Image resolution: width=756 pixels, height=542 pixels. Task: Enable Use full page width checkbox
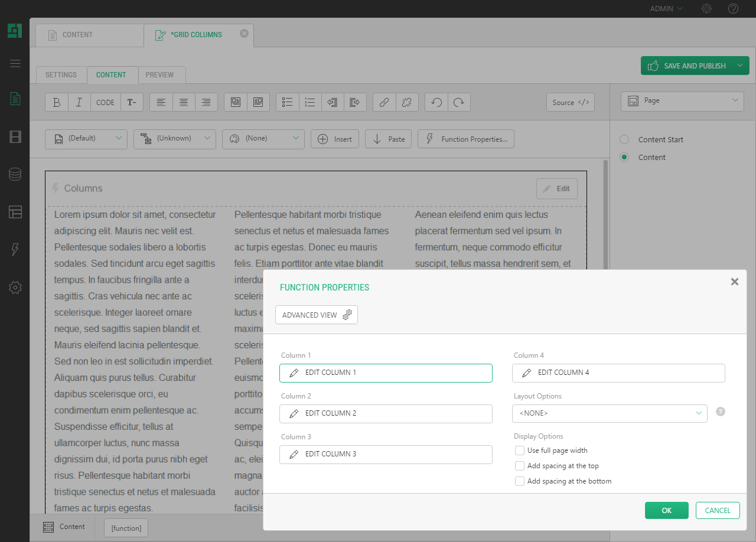(x=520, y=450)
